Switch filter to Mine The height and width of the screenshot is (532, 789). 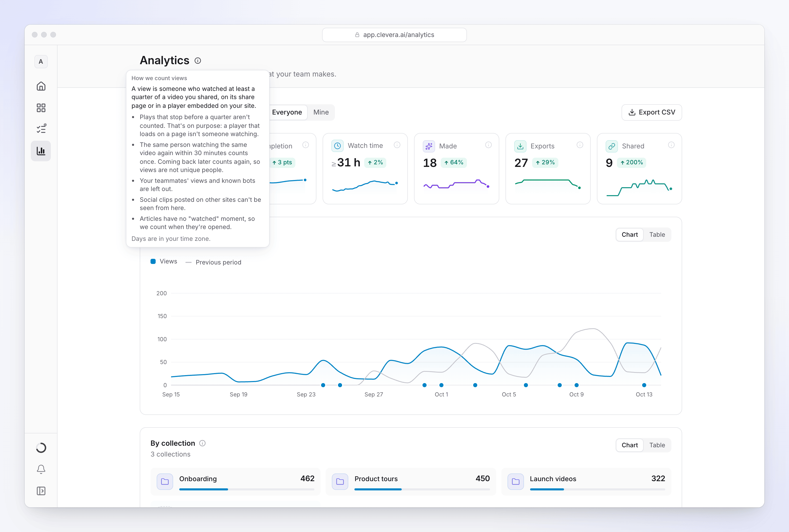pos(321,112)
